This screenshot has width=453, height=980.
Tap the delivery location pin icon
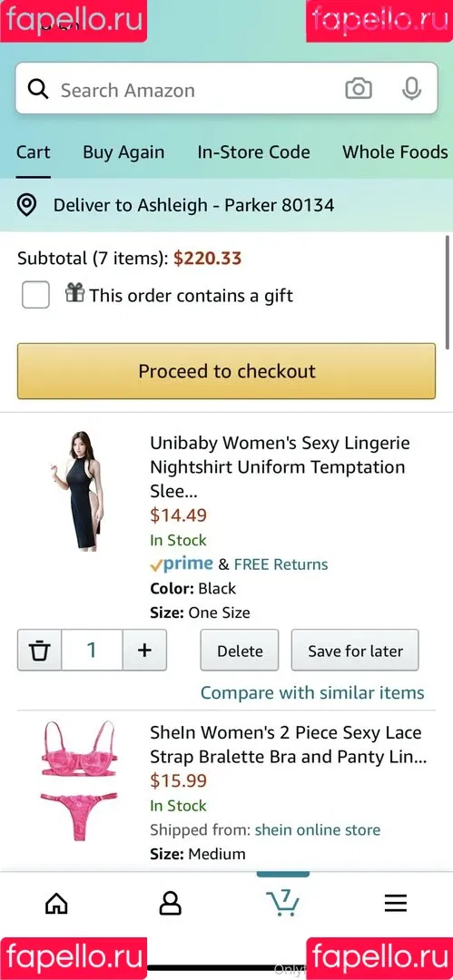(x=26, y=205)
